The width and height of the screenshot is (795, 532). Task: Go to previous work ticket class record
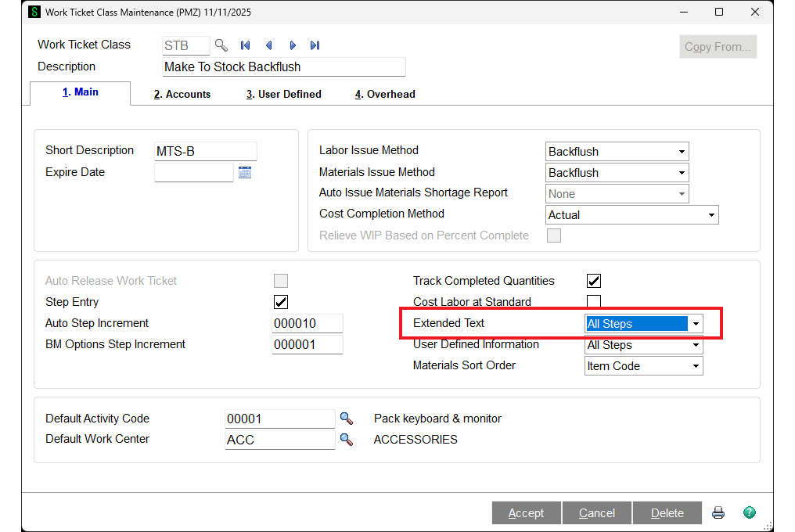[x=268, y=45]
